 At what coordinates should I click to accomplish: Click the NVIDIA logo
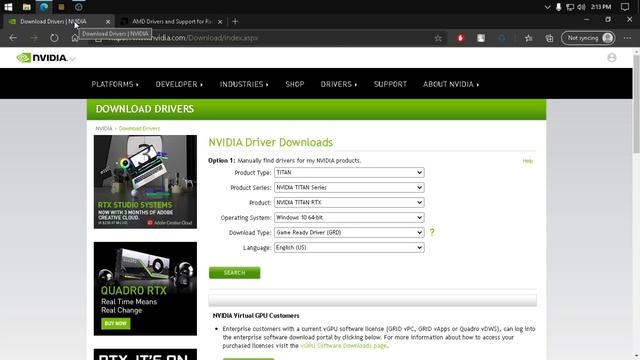click(42, 58)
